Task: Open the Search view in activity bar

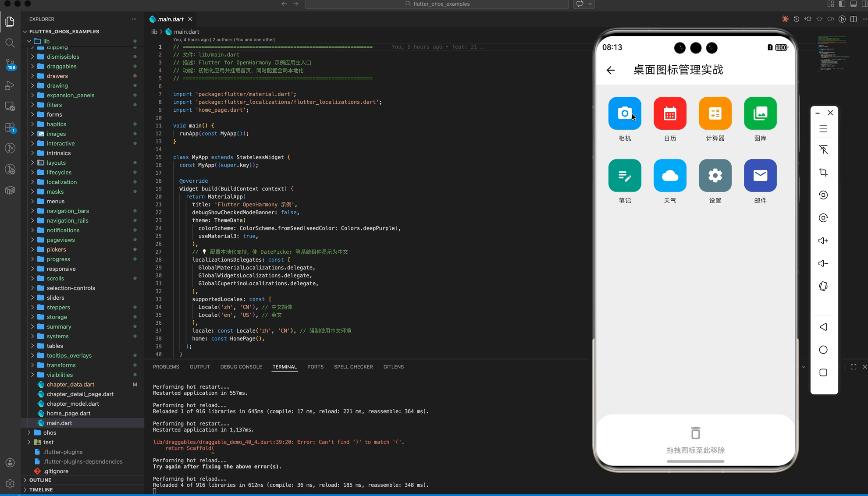Action: coord(10,43)
